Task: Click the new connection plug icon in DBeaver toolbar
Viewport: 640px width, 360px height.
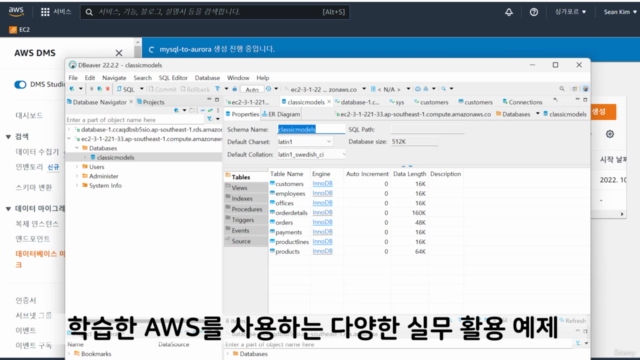Action: pos(72,89)
